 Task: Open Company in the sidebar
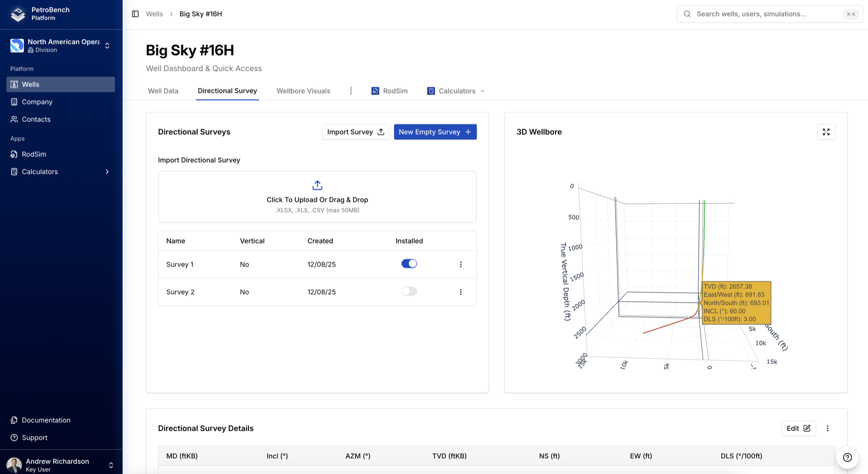coord(61,102)
